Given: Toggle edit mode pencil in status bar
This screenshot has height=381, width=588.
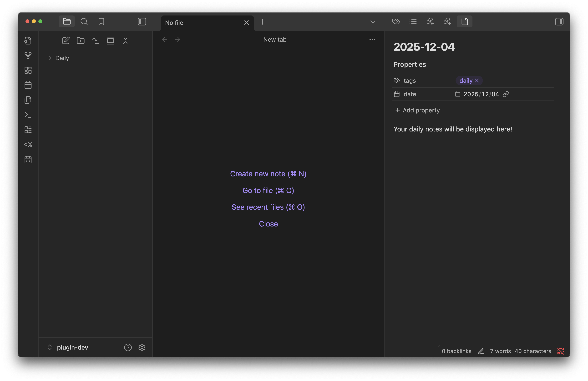Looking at the screenshot, I should point(481,351).
